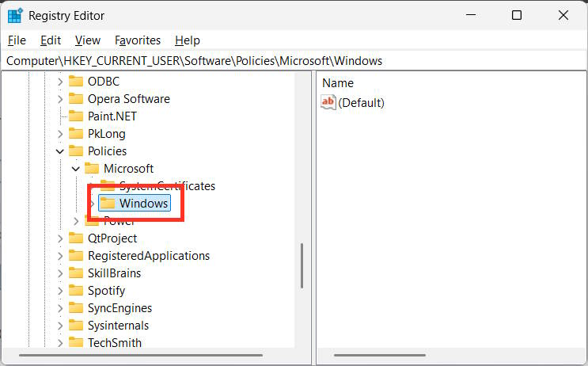Select the Microsoft key label
The height and width of the screenshot is (366, 588).
(x=129, y=169)
